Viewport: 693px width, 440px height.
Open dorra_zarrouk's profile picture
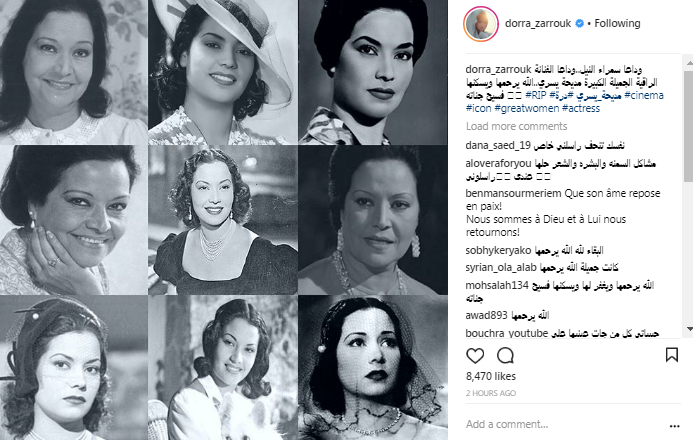tap(481, 24)
